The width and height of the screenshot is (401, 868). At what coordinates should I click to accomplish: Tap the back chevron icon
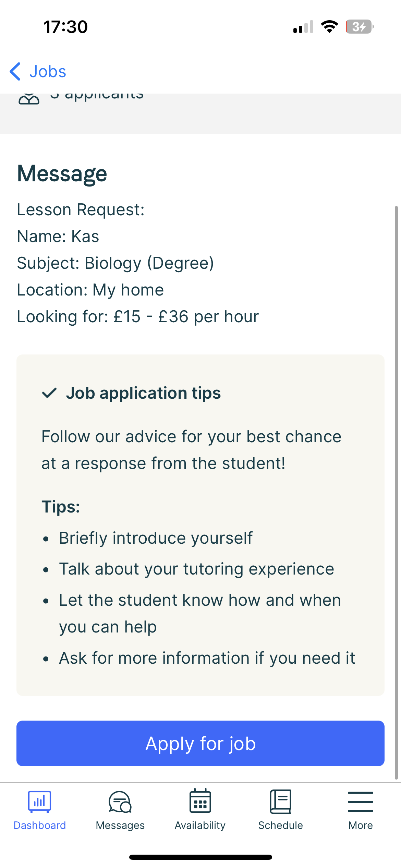[15, 71]
